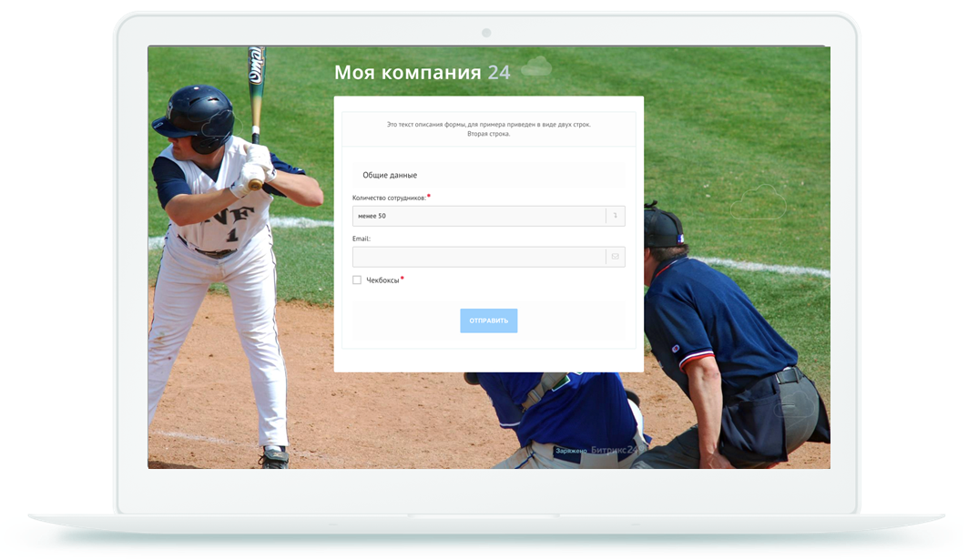Click the Чекбоксы label text
This screenshot has width=978, height=560.
click(382, 280)
